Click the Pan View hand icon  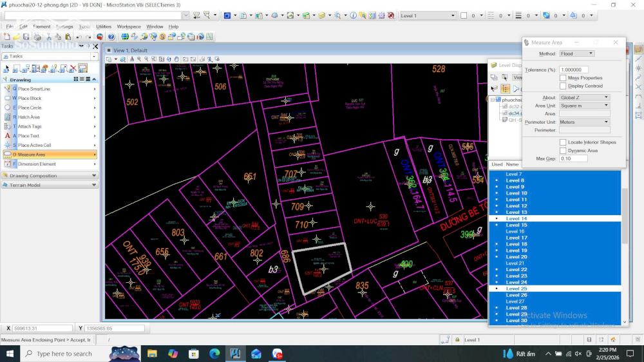pos(177,59)
